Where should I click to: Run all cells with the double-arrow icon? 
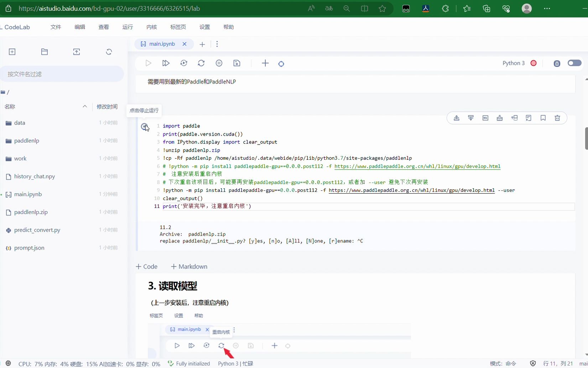click(166, 63)
